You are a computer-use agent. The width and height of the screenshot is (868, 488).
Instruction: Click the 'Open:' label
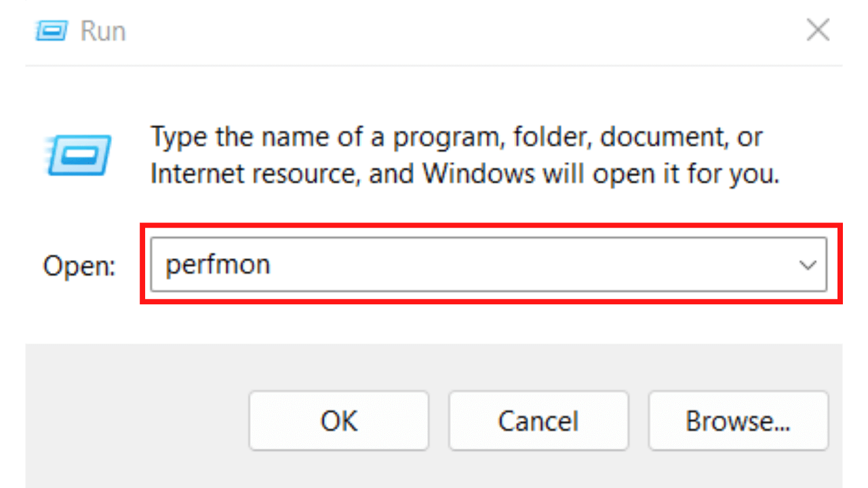(x=79, y=266)
